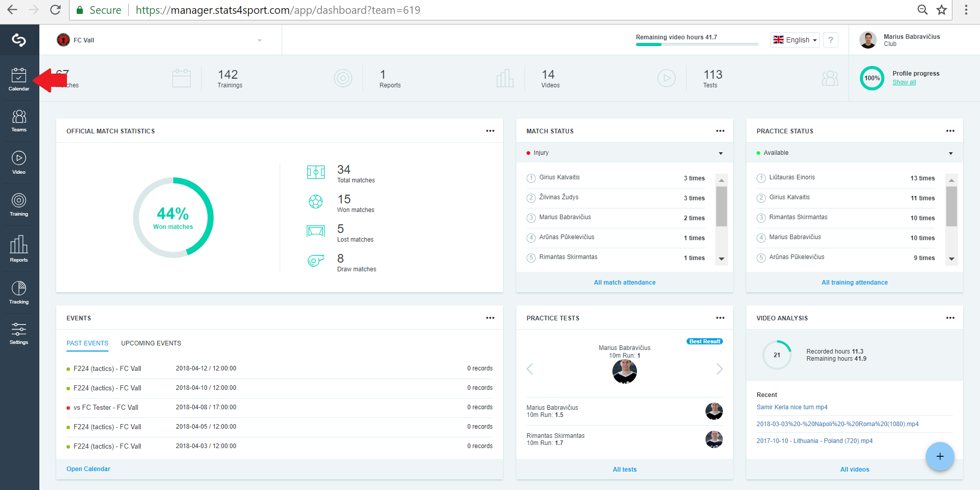Click Practice Status scrollbar down arrow
Viewport: 980px width, 490px height.
(x=951, y=259)
